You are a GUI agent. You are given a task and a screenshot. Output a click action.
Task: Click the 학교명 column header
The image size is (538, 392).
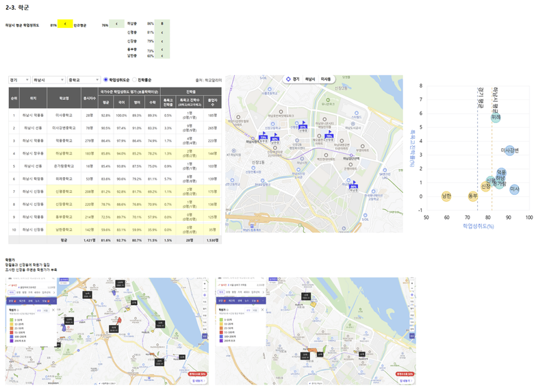point(64,98)
